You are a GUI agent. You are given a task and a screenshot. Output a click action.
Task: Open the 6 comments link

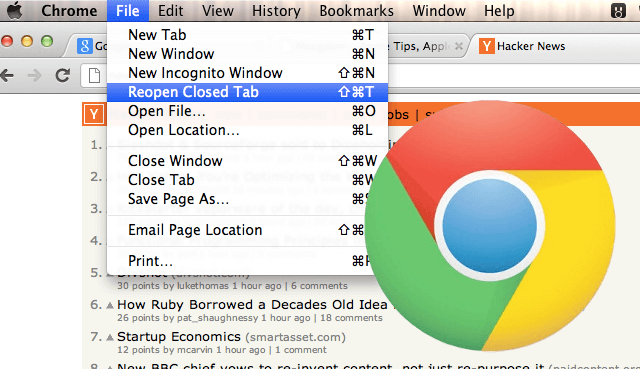click(319, 286)
